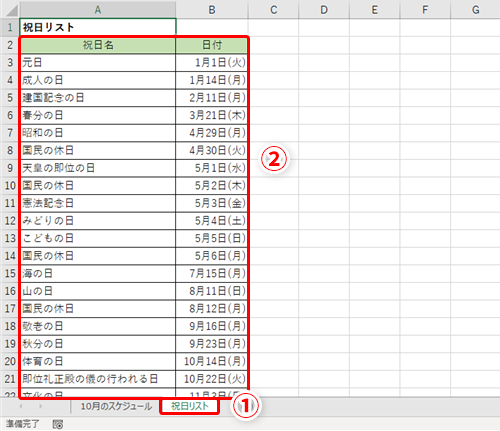Viewport: 500px width, 431px height.
Task: Select the 春分の日 cell
Action: [98, 115]
